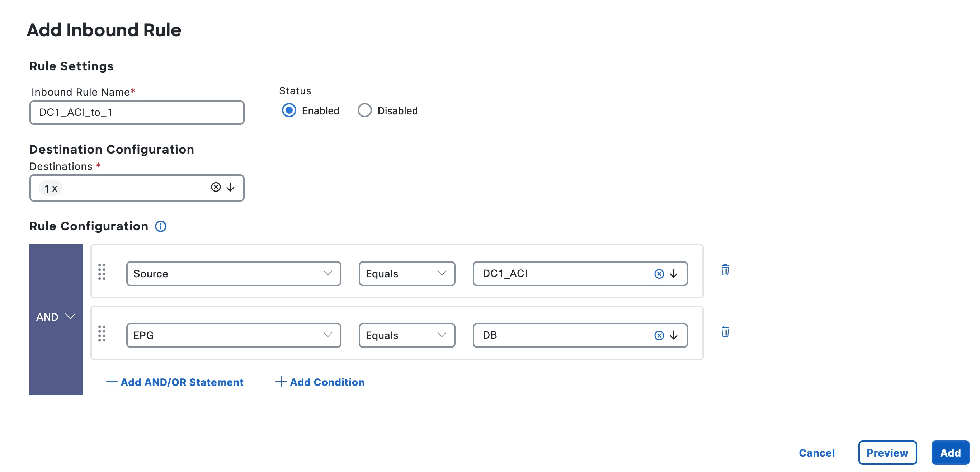Clear all selected destinations

(216, 187)
